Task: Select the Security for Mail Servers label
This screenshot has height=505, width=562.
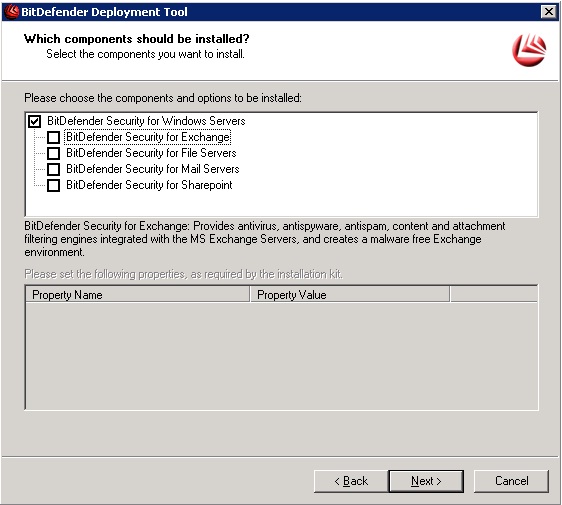Action: 153,169
